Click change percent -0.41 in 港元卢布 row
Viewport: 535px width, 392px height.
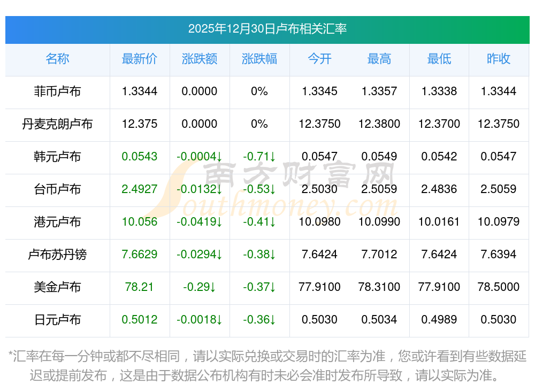(x=259, y=222)
